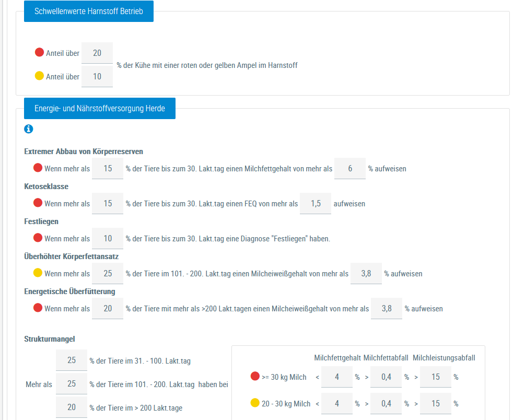The height and width of the screenshot is (420, 513).
Task: Click the red dot under Festliegen
Action: tap(38, 238)
